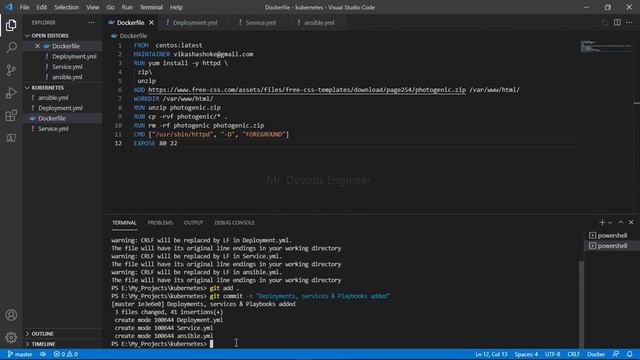Open the Remote Explorer view icon
This screenshot has width=640, height=360.
[11, 138]
